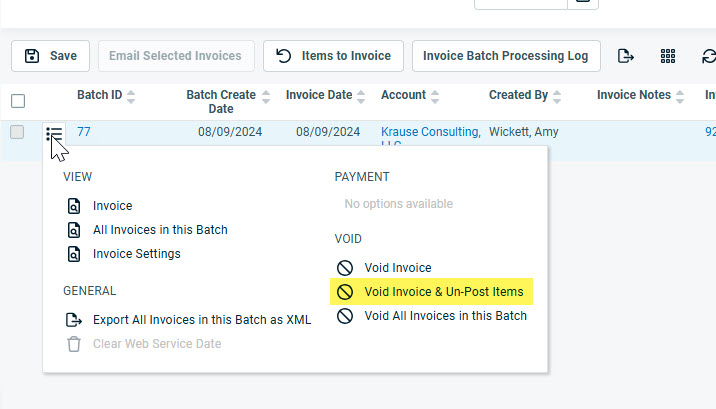This screenshot has height=409, width=716.
Task: Open batch ID 77 link
Action: 84,132
